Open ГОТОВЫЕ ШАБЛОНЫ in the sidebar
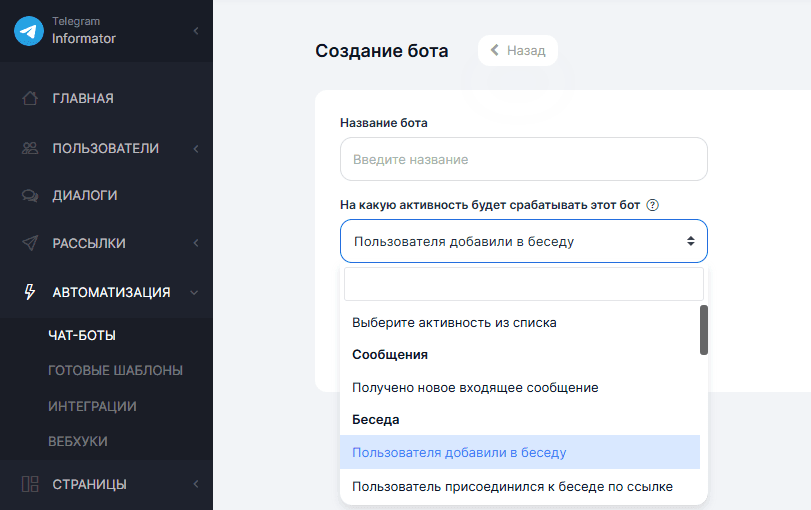The width and height of the screenshot is (811, 510). coord(115,370)
